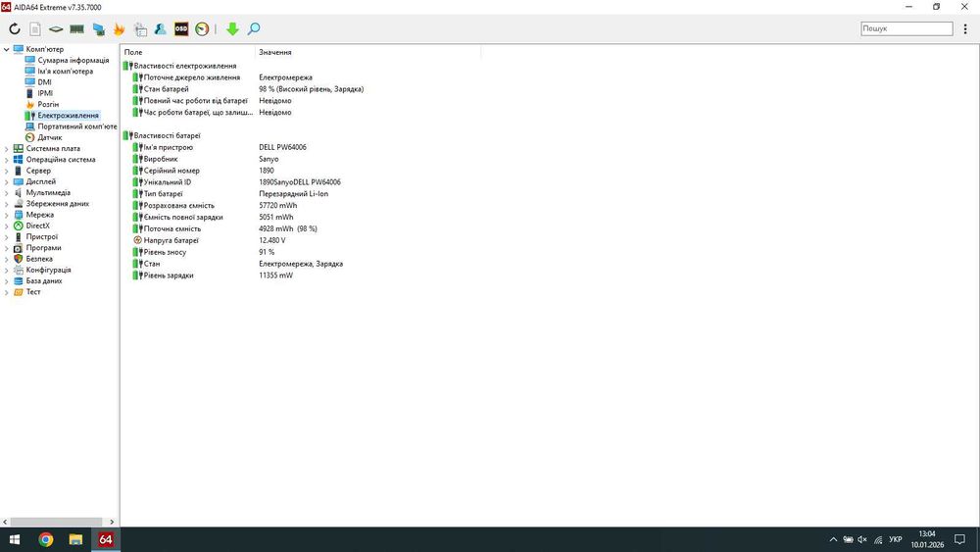Expand the DirectX tree node
This screenshot has width=980, height=552.
(x=6, y=226)
